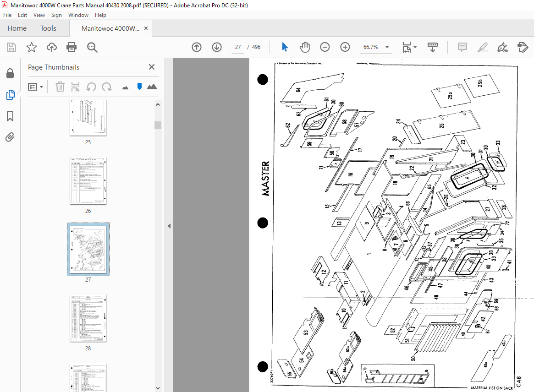This screenshot has height=392, width=534.
Task: Enable scrolling read mode icon
Action: [x=433, y=47]
